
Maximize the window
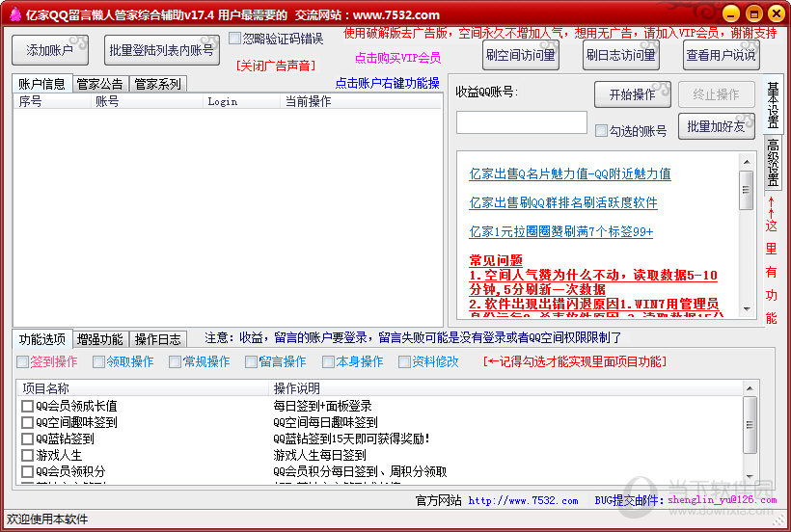[753, 13]
